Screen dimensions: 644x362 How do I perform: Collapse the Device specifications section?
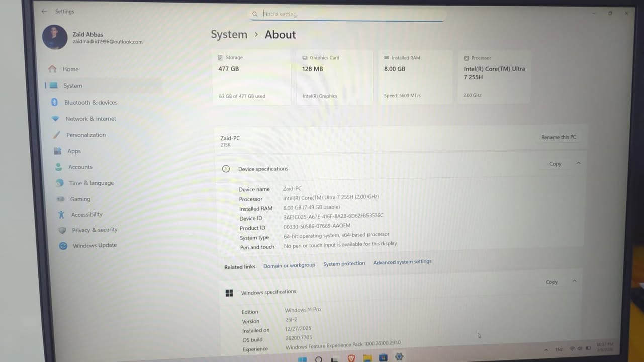pos(578,163)
